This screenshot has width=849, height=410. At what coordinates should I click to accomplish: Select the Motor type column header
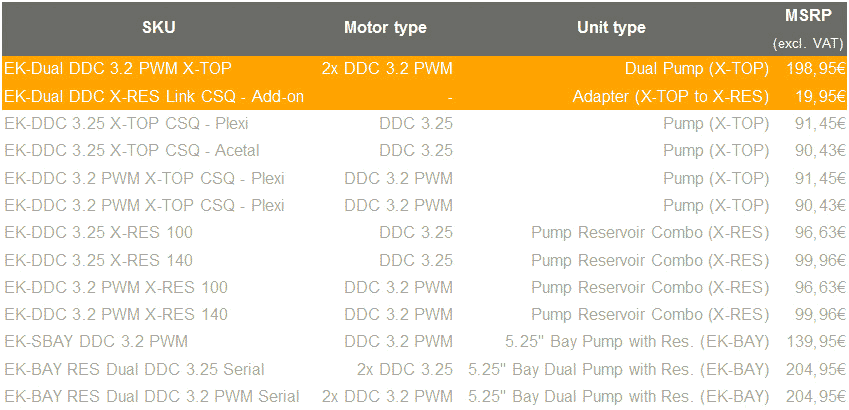(x=385, y=27)
